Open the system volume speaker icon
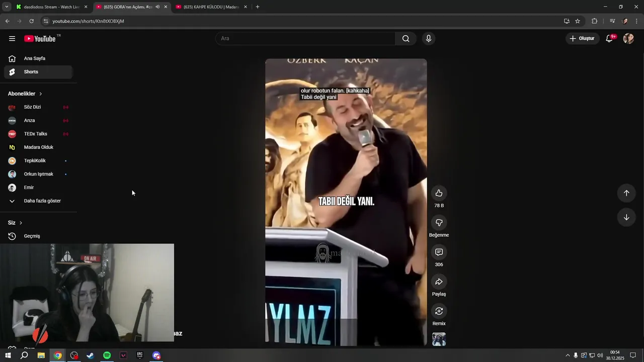 (x=600, y=355)
